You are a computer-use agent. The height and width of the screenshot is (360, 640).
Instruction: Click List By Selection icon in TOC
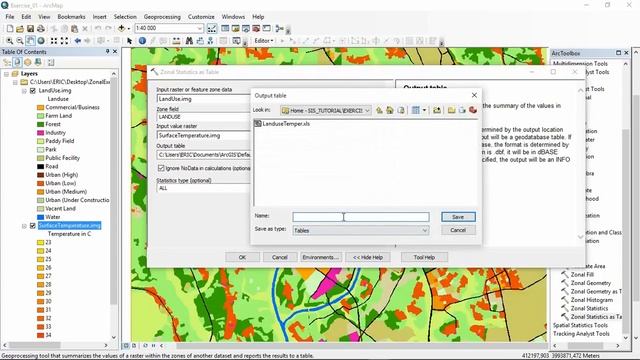[38, 62]
